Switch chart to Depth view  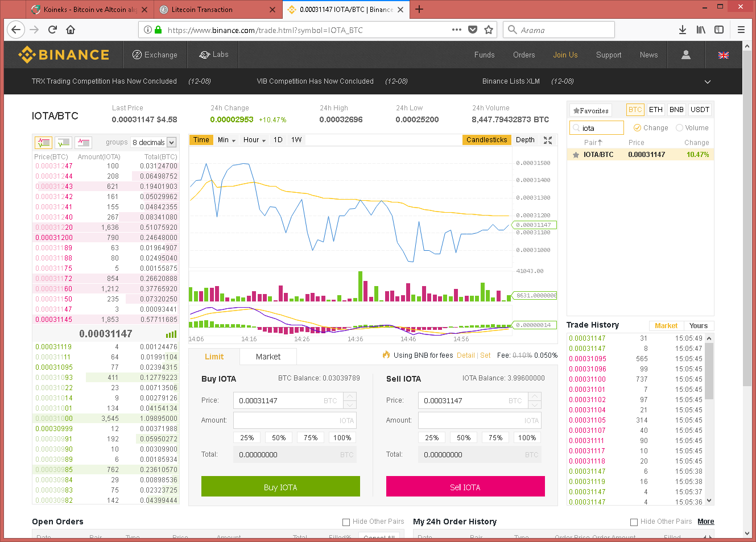coord(525,140)
